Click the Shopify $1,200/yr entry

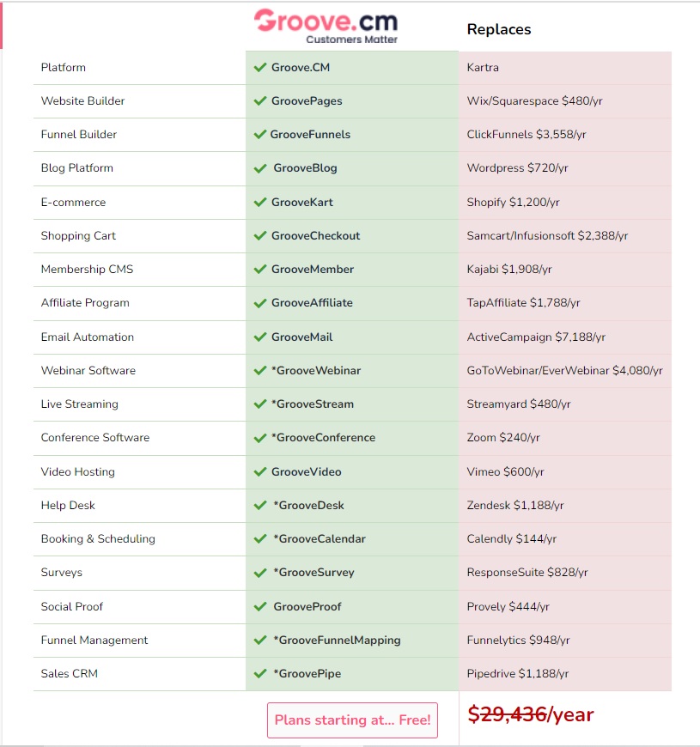point(514,203)
